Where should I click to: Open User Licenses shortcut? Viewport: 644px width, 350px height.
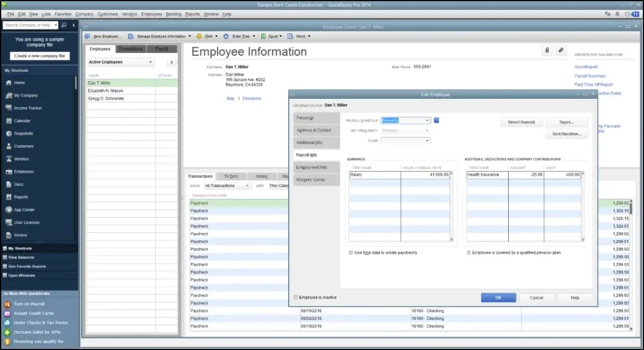click(26, 223)
